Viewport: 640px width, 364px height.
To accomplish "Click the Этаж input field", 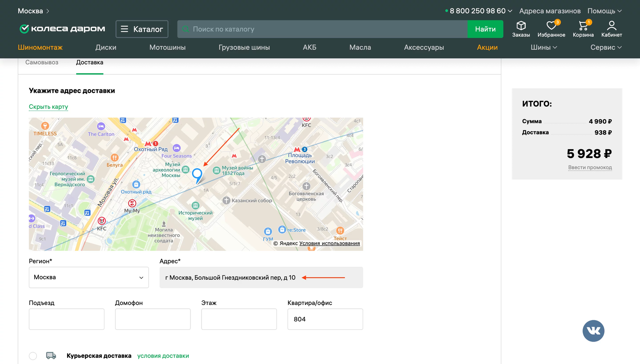I will (x=239, y=319).
